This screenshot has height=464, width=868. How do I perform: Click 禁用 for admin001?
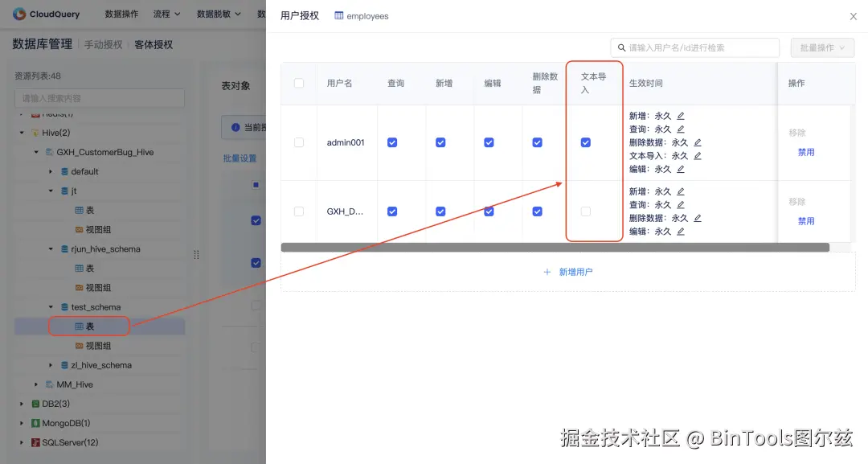806,152
